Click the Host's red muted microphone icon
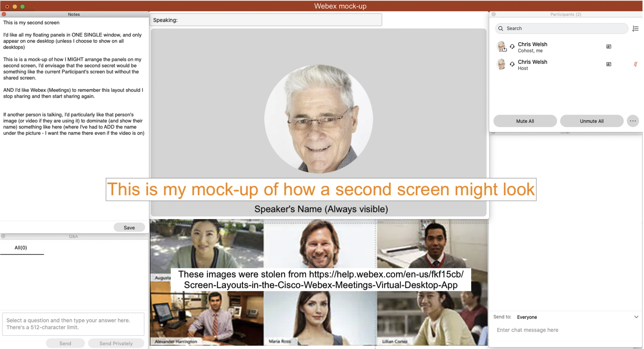This screenshot has width=644, height=349. (x=635, y=64)
